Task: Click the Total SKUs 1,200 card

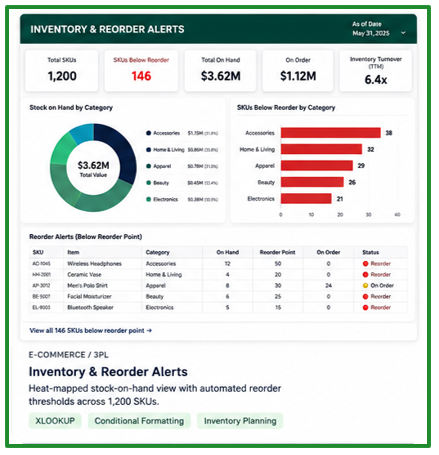Action: click(62, 71)
